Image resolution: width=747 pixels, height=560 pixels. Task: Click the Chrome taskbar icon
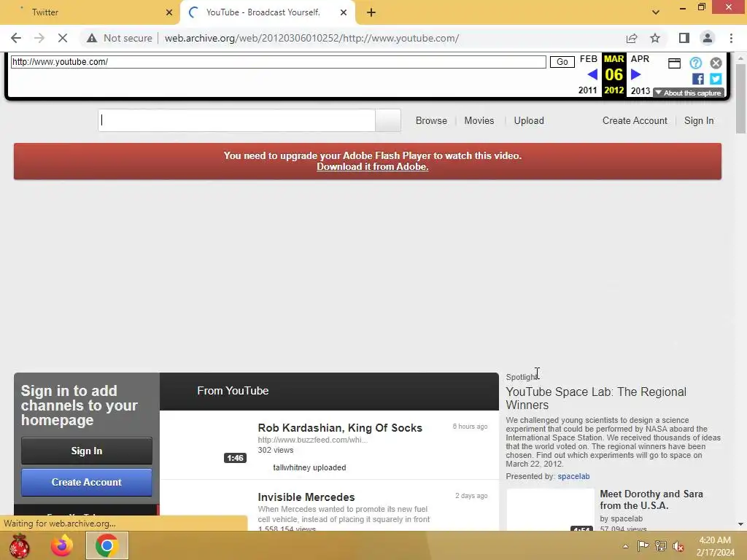[x=107, y=545]
